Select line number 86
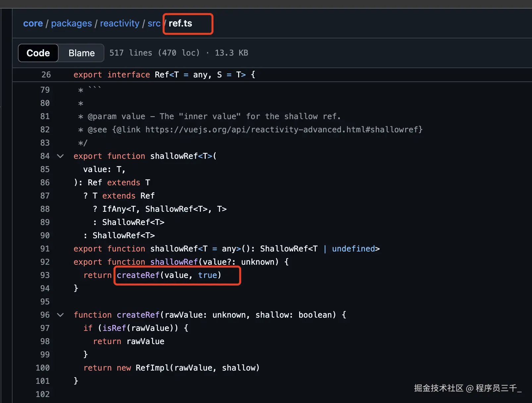 pos(45,183)
